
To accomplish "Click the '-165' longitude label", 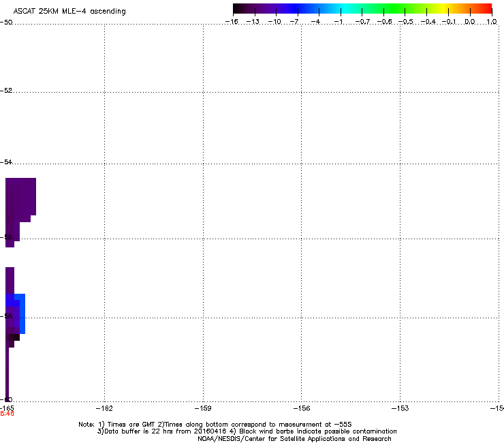I will click(7, 408).
